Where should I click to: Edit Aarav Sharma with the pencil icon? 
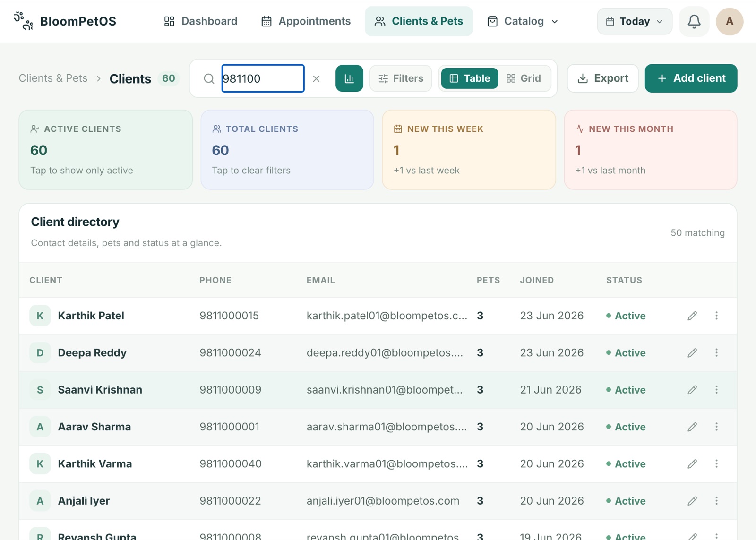pos(692,427)
